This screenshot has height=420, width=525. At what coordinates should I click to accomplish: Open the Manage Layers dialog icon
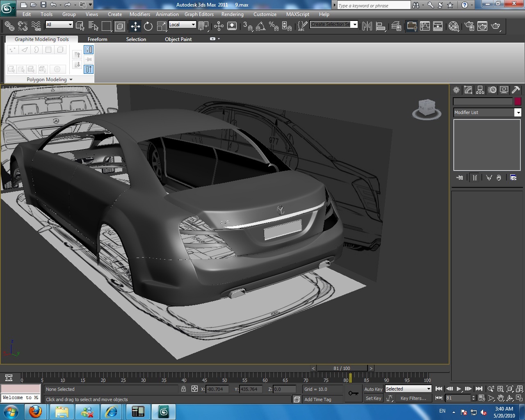[396, 26]
